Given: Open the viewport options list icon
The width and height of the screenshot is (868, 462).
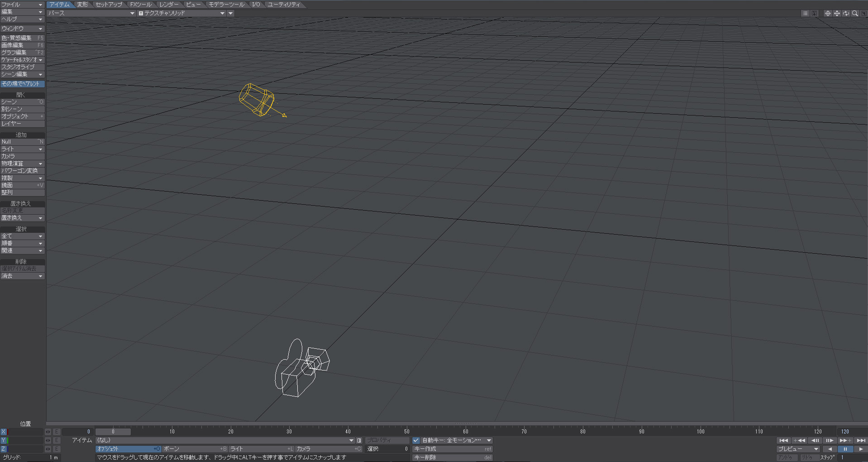Looking at the screenshot, I should [x=805, y=14].
